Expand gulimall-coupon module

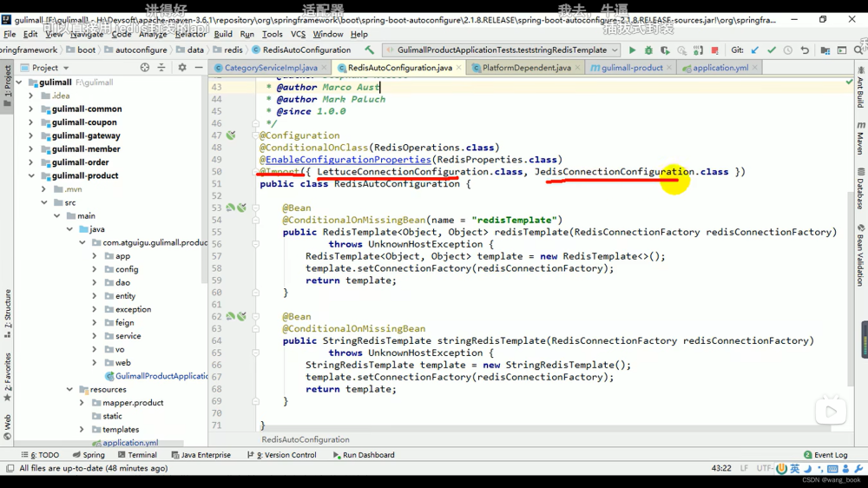(31, 122)
